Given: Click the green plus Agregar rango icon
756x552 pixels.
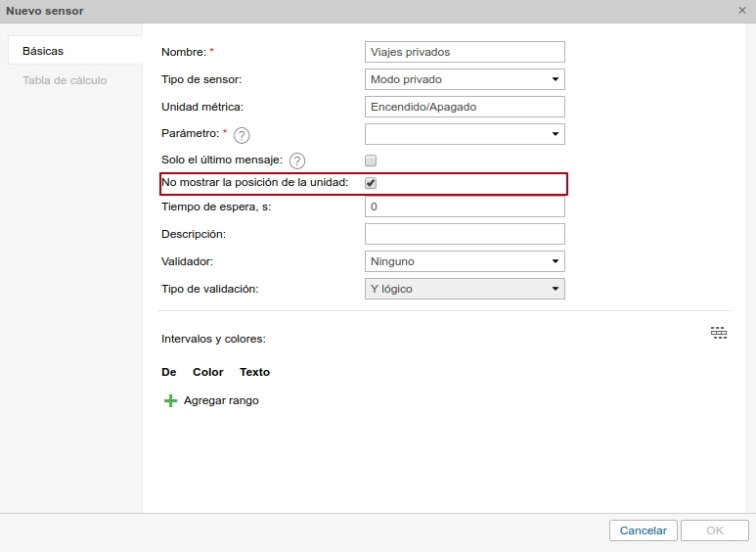Looking at the screenshot, I should (170, 400).
